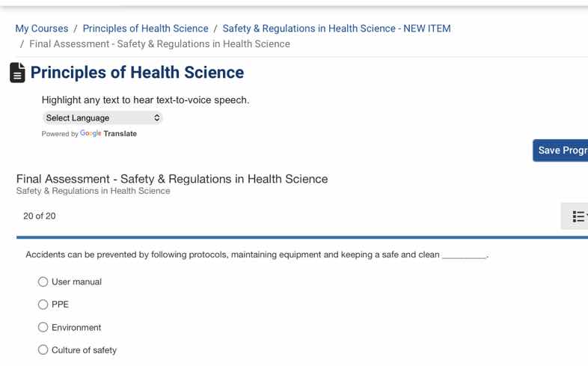Open Principles of Health Science breadcrumb link
The image size is (588, 366).
tap(145, 28)
